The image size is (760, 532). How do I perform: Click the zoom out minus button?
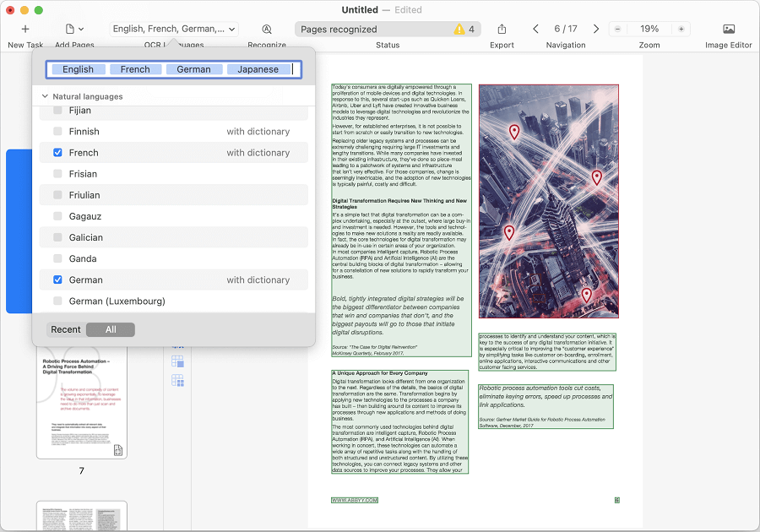pyautogui.click(x=618, y=29)
